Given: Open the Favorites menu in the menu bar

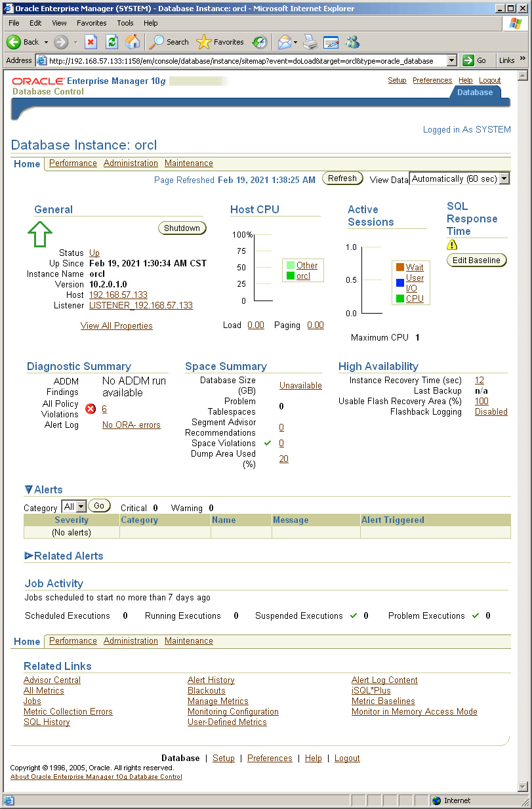Looking at the screenshot, I should tap(91, 23).
